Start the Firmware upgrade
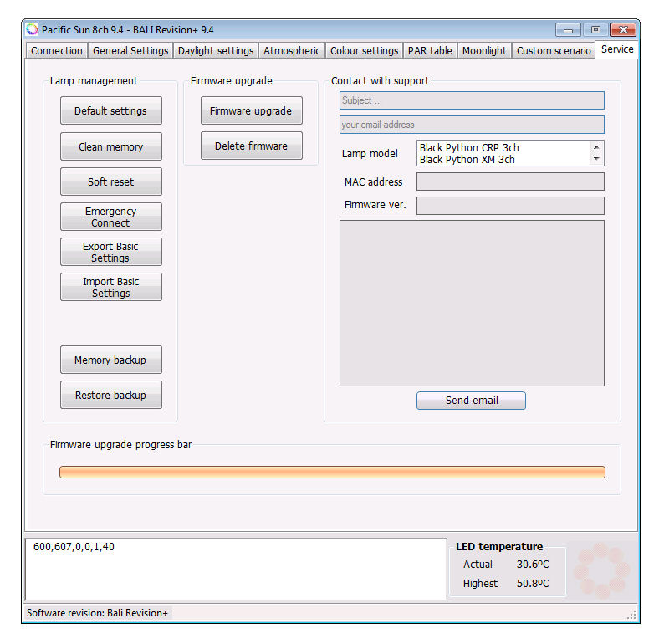 (x=251, y=110)
